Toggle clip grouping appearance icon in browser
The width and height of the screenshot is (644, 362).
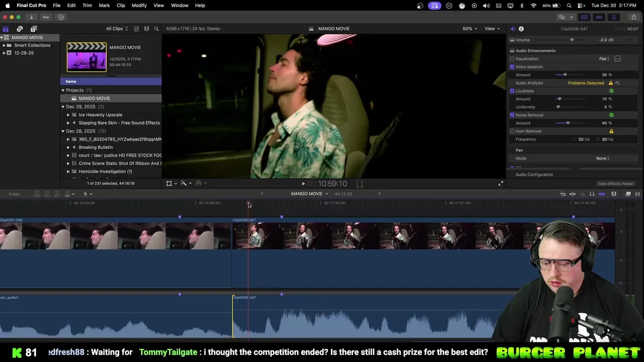[x=136, y=29]
